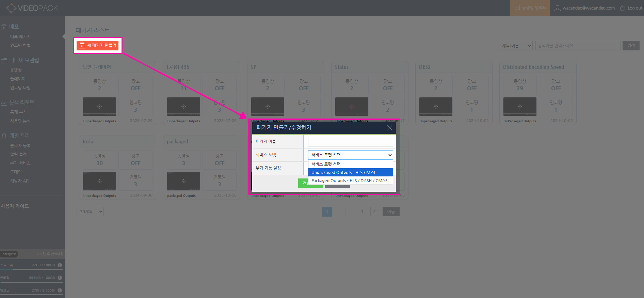Viewport: 644px width, 298px height.
Task: Select the 서비스 포맷 선택 placeholder option
Action: (x=351, y=164)
